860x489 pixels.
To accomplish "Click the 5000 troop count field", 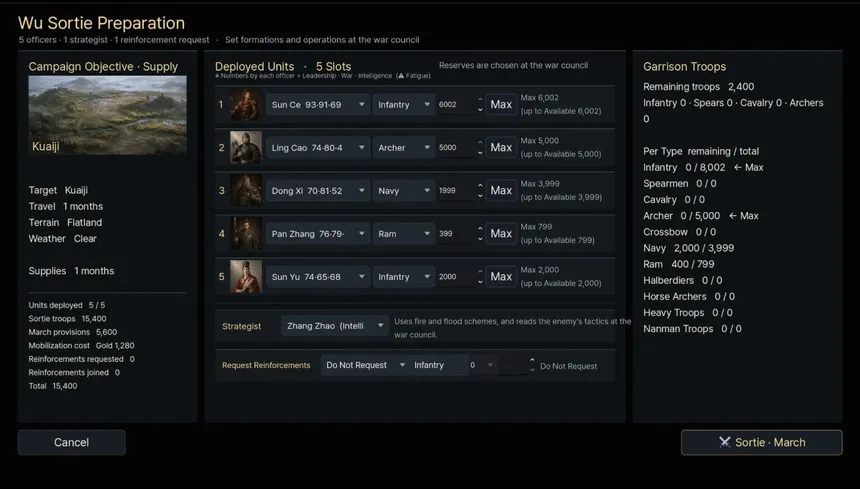I will (455, 147).
